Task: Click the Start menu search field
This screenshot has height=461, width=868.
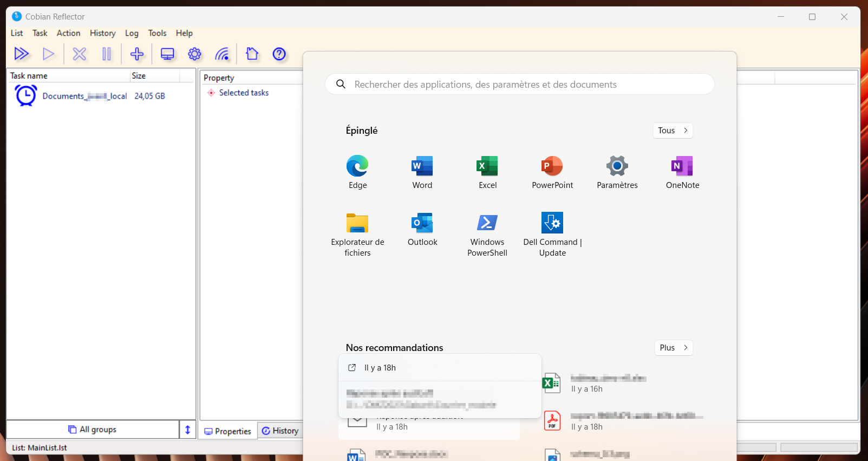Action: [x=520, y=85]
